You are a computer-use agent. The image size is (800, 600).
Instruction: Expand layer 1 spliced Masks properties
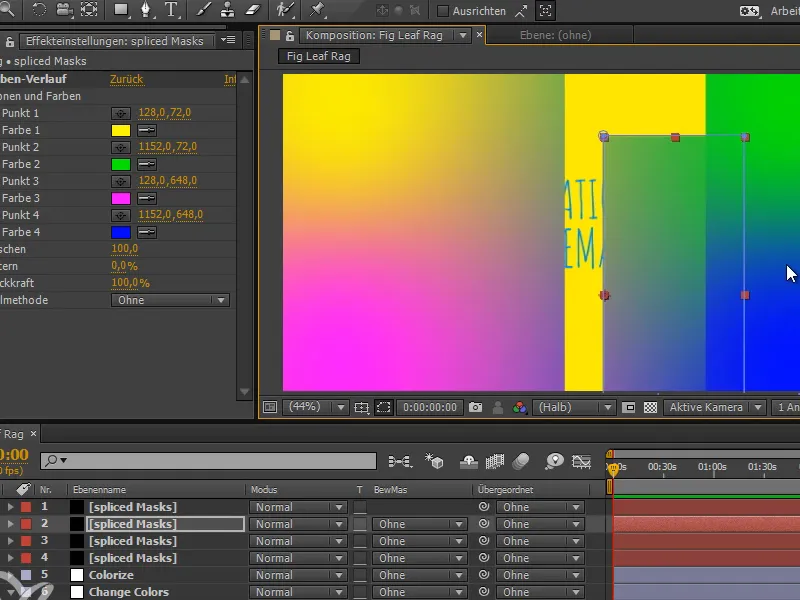click(10, 507)
